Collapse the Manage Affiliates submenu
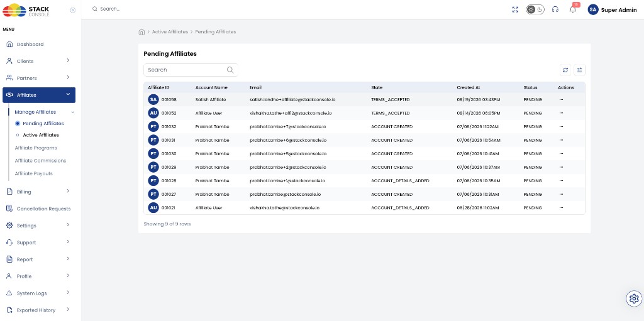Viewport: 644px width, 321px height. pos(73,112)
